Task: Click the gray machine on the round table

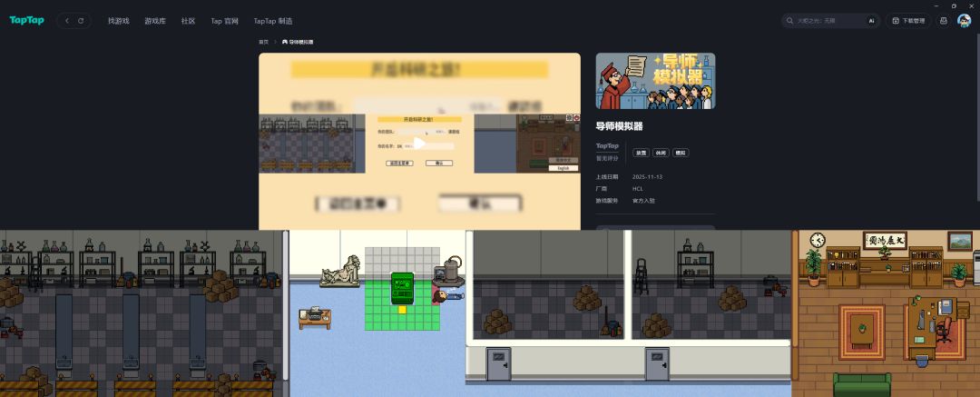Action: point(451,270)
